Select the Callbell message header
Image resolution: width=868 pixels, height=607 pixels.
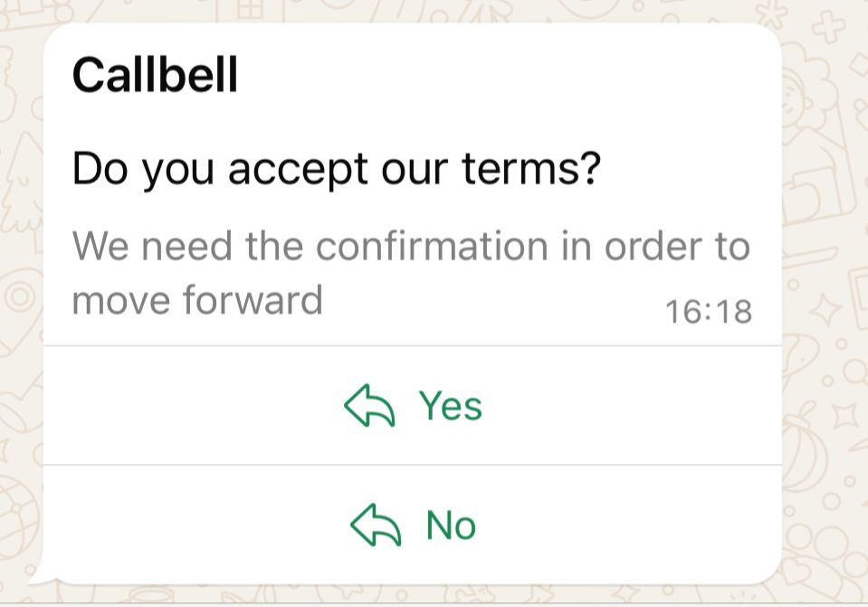[x=155, y=75]
